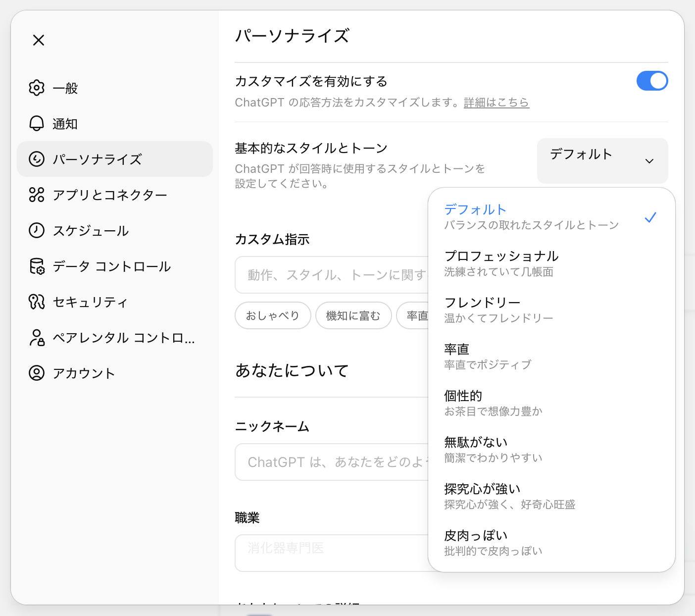Open the 詳細はこちら link
Image resolution: width=695 pixels, height=616 pixels.
(496, 103)
